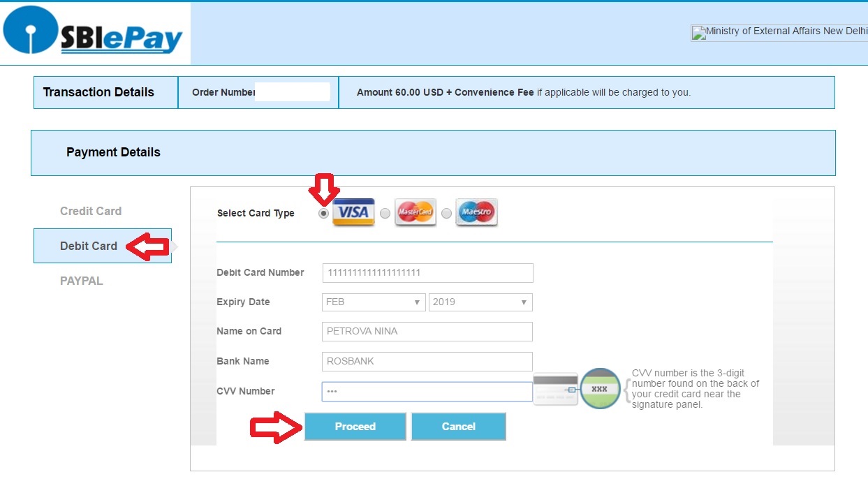Click the magnified XXX CVV hint circle
The width and height of the screenshot is (868, 479).
tap(600, 388)
